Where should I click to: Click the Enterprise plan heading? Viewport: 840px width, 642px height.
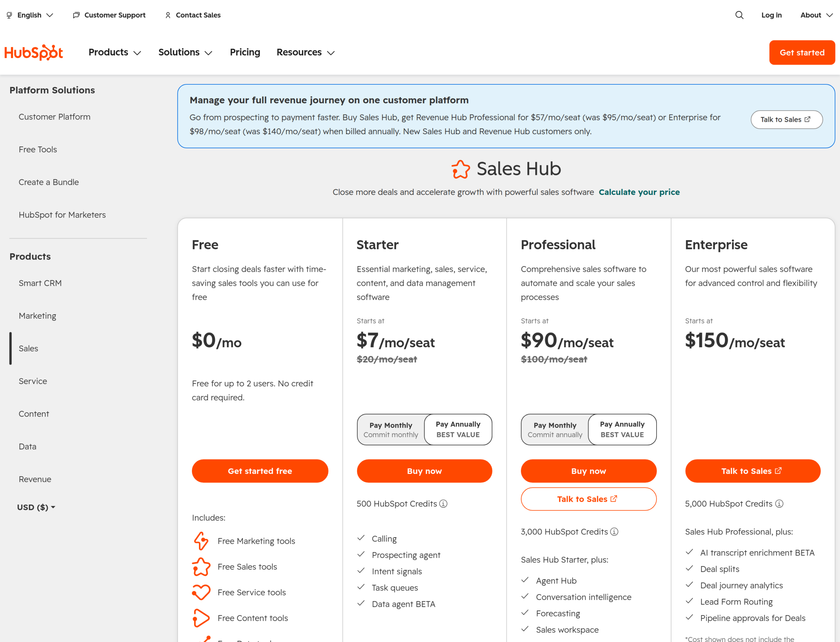click(x=716, y=245)
